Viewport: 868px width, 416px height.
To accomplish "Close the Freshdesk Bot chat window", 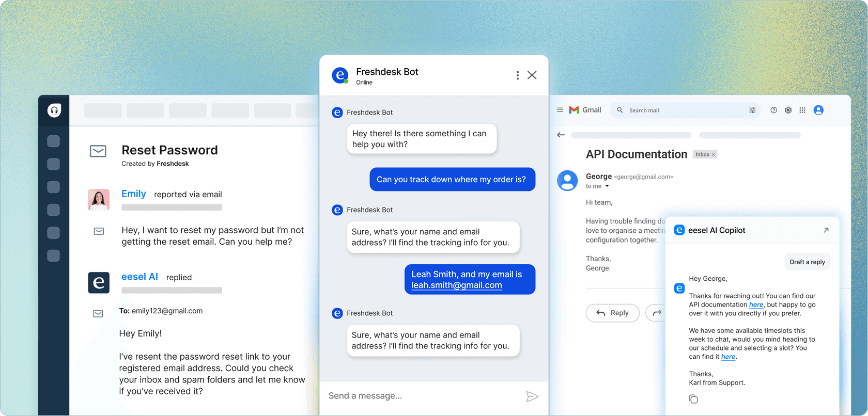I will pyautogui.click(x=532, y=75).
